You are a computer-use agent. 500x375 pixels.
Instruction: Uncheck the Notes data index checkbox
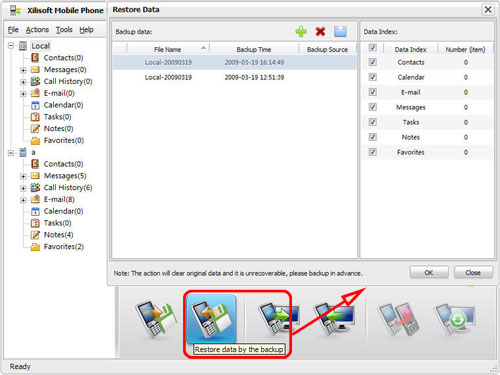coord(373,137)
